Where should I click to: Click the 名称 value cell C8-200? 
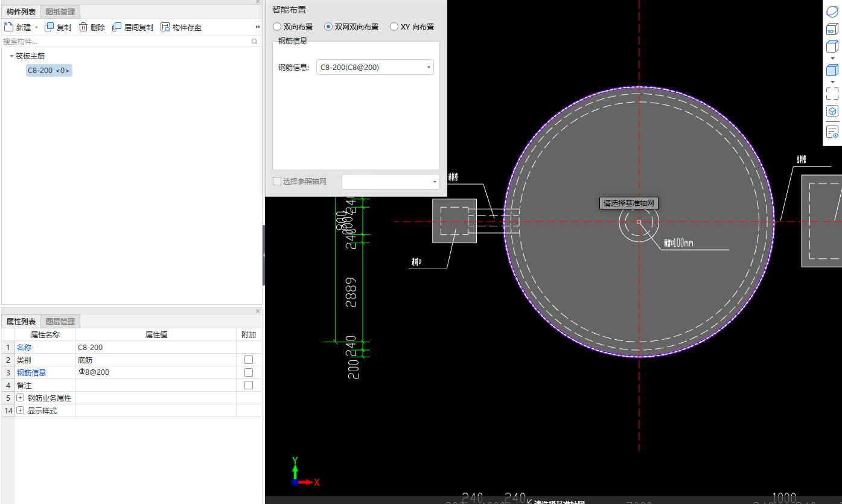click(x=156, y=348)
